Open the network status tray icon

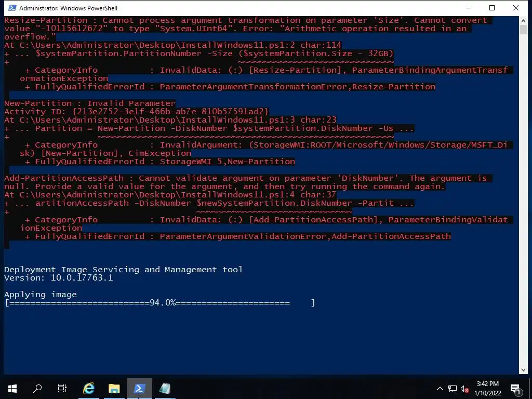click(453, 389)
